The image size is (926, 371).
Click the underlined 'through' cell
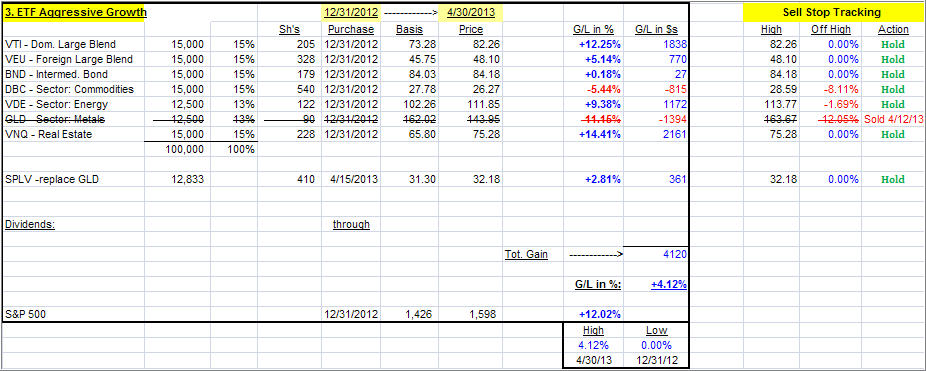point(351,224)
